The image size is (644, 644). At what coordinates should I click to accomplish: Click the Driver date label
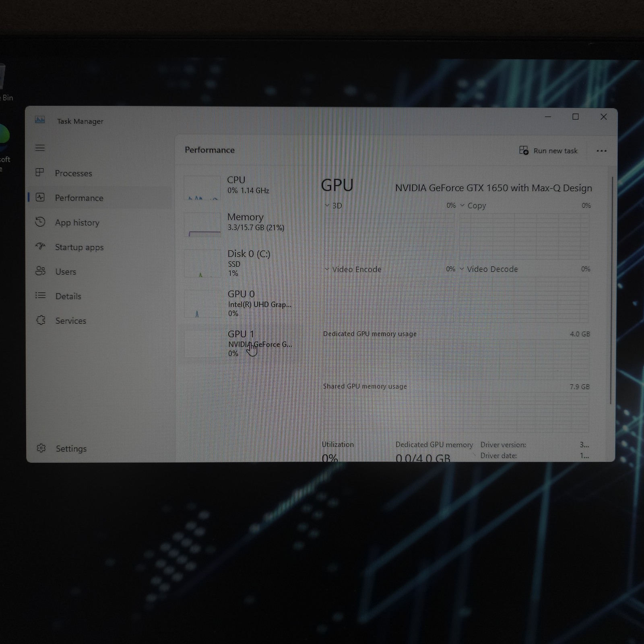point(498,456)
